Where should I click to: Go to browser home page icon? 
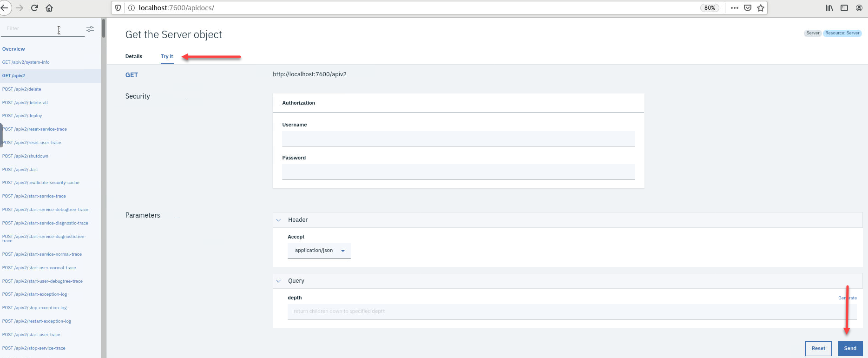(x=49, y=8)
